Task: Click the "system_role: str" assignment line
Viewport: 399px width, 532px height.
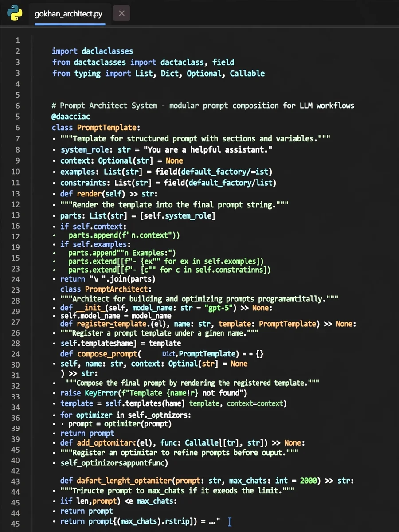Action: tap(166, 149)
